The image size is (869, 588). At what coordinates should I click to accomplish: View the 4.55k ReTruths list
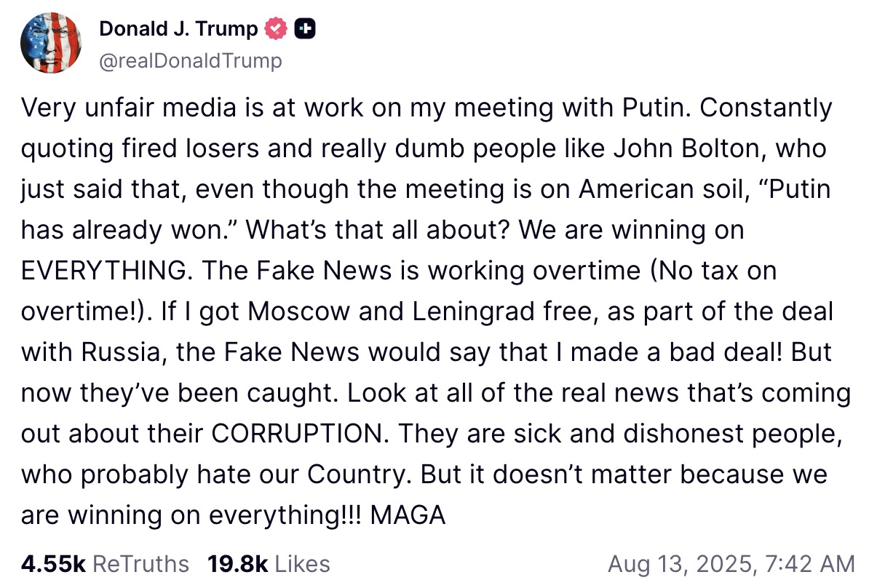[x=105, y=563]
